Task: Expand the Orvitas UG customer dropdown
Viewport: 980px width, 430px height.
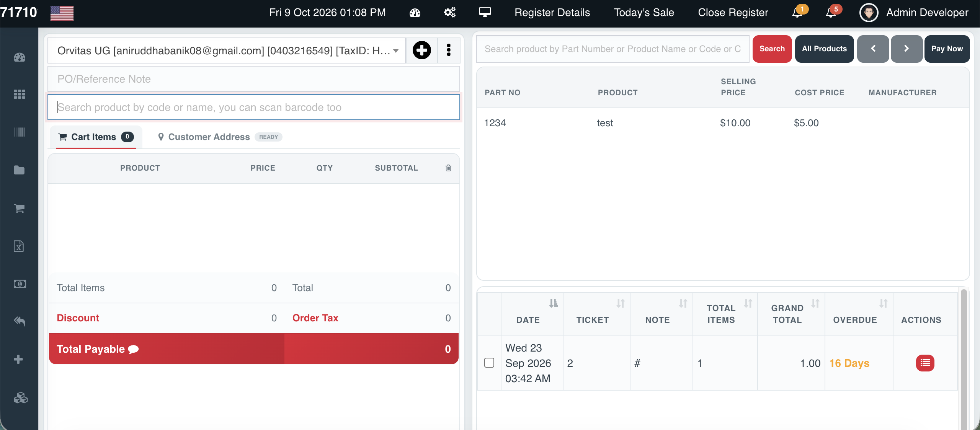Action: [227, 50]
